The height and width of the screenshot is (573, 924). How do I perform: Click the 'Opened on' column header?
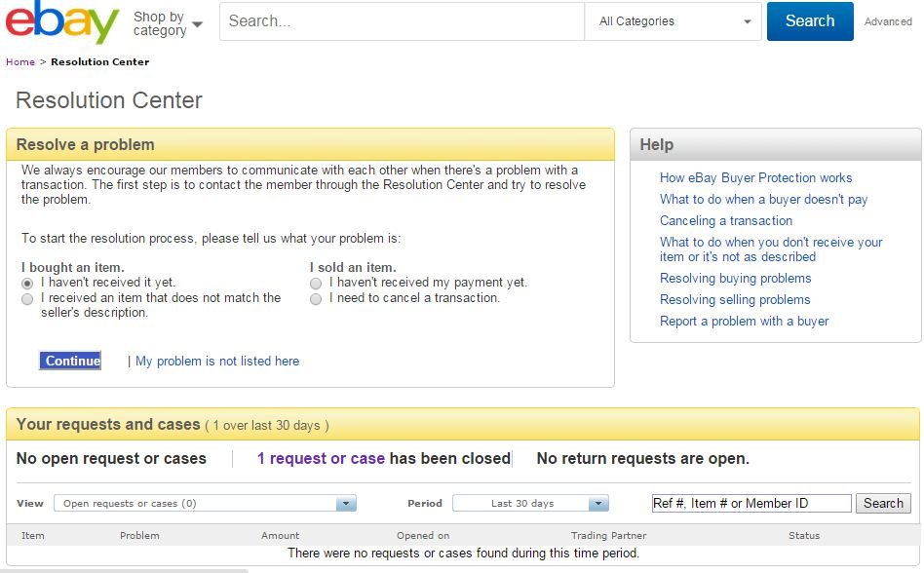(x=423, y=535)
